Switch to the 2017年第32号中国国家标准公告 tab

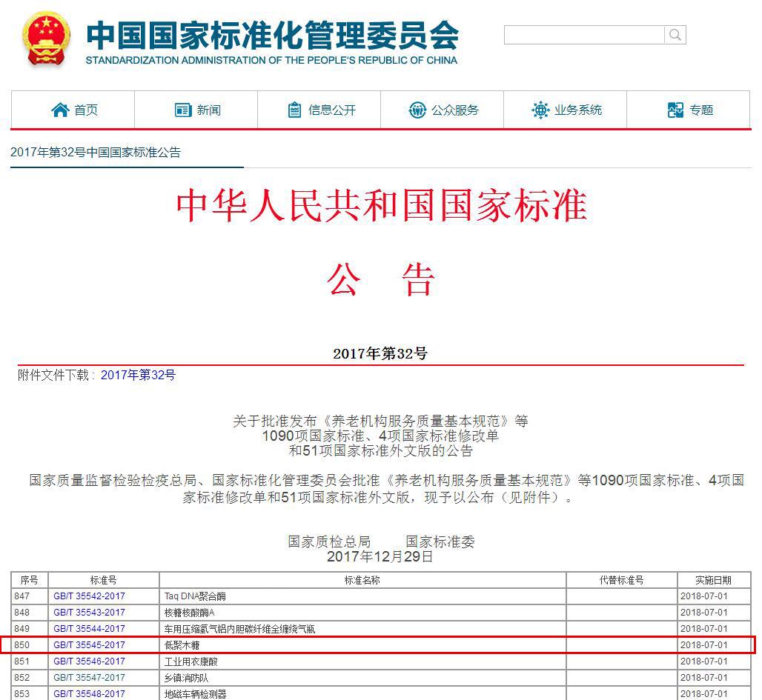tap(96, 153)
